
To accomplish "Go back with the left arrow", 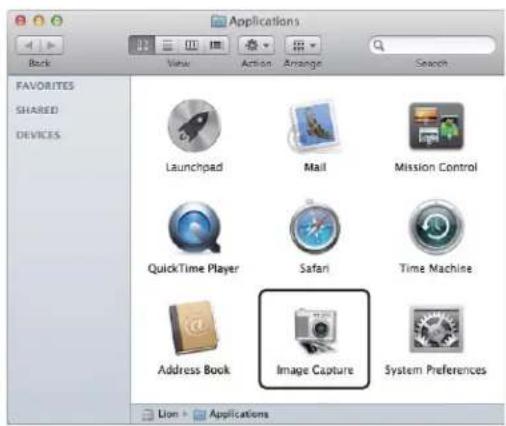I will (28, 45).
